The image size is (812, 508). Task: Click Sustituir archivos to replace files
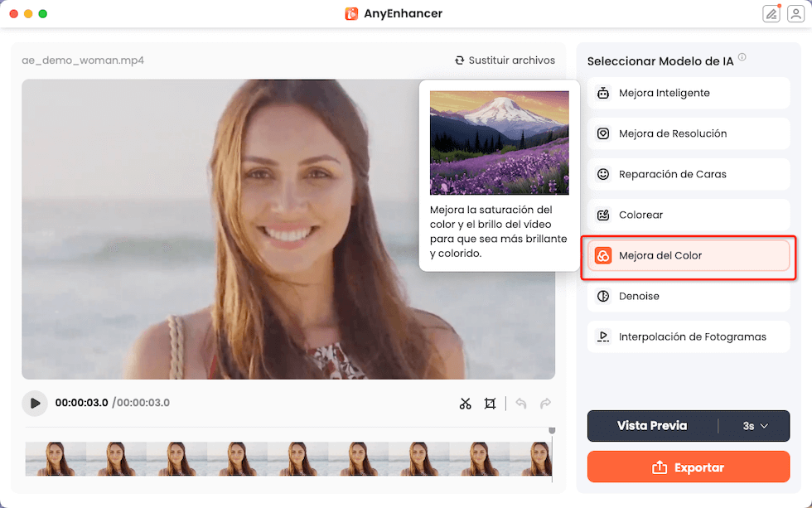tap(505, 60)
